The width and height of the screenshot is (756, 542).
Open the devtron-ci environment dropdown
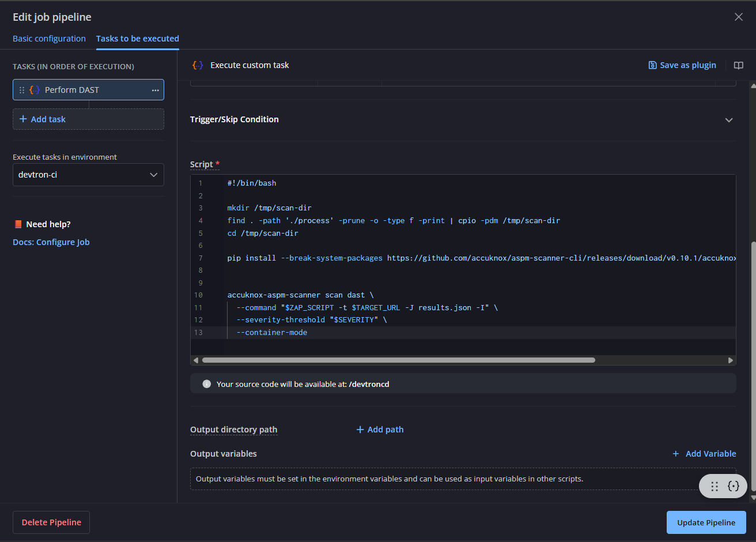[x=88, y=175]
